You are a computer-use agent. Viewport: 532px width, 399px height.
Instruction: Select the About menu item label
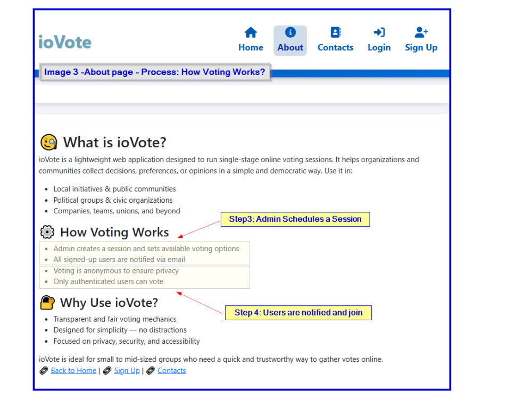click(290, 47)
